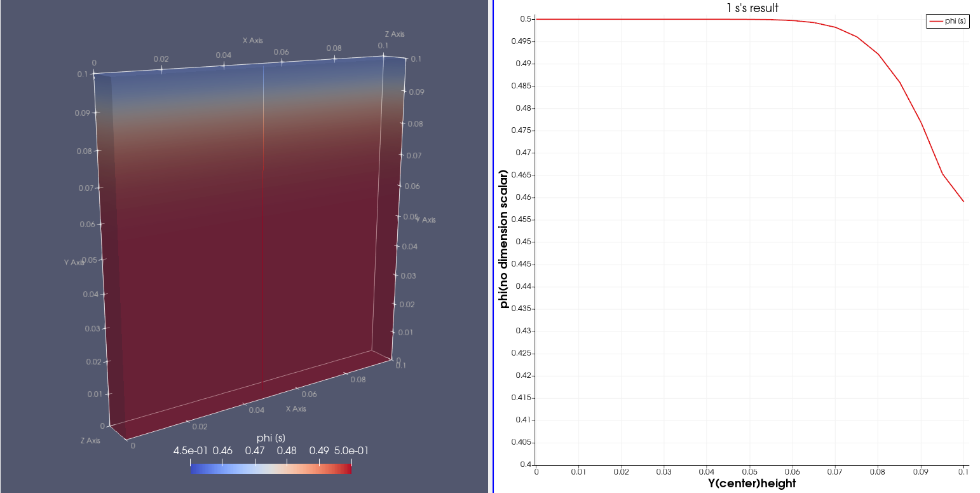Click the 0.05 tick label on chart x-axis

pos(749,472)
